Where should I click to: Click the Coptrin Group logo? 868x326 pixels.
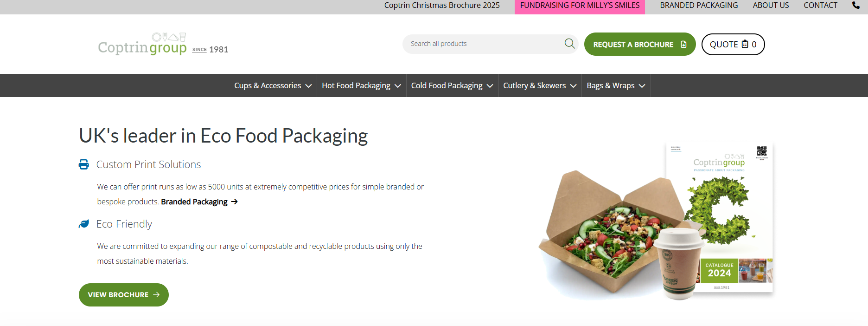163,44
